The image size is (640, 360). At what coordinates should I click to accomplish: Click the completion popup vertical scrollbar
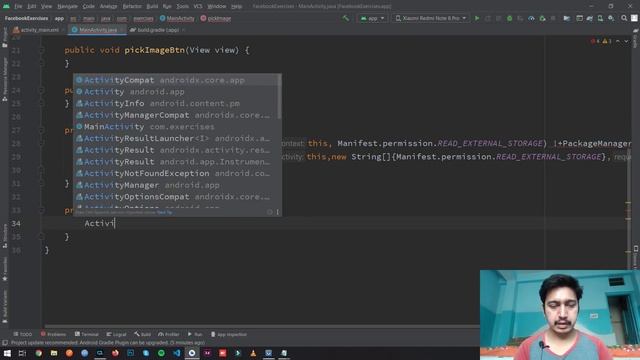point(280,97)
